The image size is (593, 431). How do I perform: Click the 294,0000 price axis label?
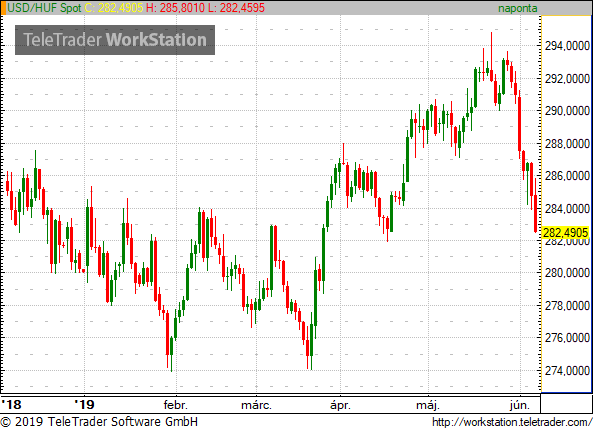coord(567,46)
